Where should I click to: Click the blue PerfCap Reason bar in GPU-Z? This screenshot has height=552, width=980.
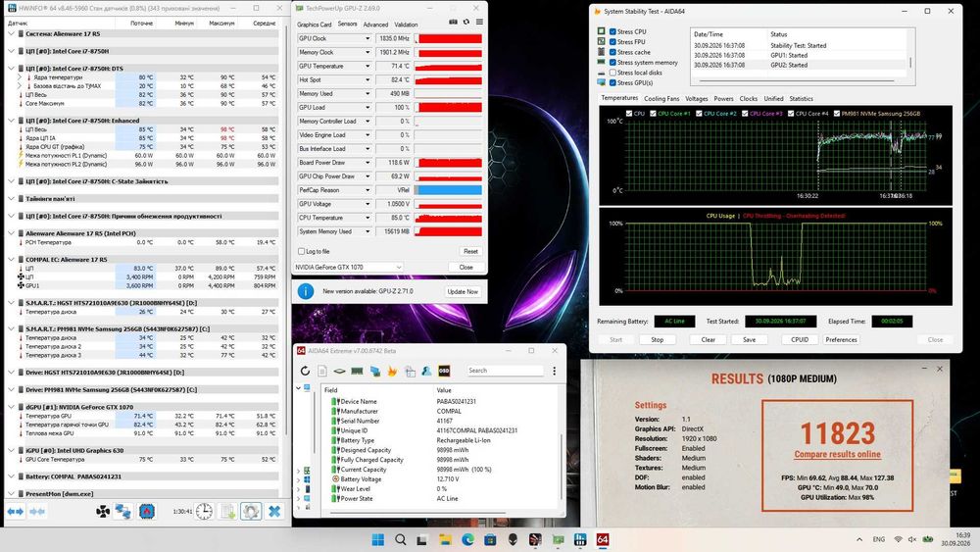pos(449,190)
